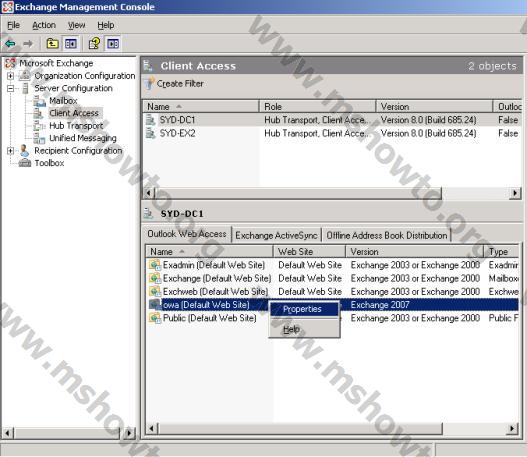Click left arrow of server list scrollbar
The height and width of the screenshot is (457, 527).
150,193
